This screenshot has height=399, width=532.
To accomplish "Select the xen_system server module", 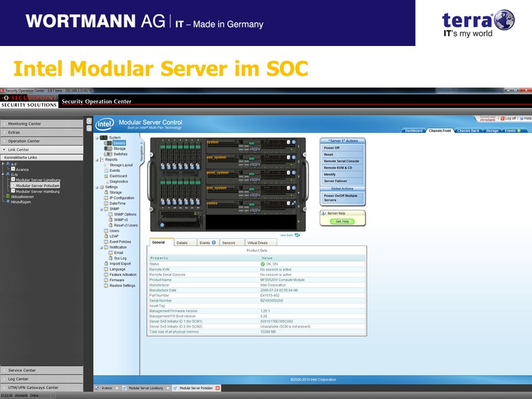I will [x=252, y=161].
